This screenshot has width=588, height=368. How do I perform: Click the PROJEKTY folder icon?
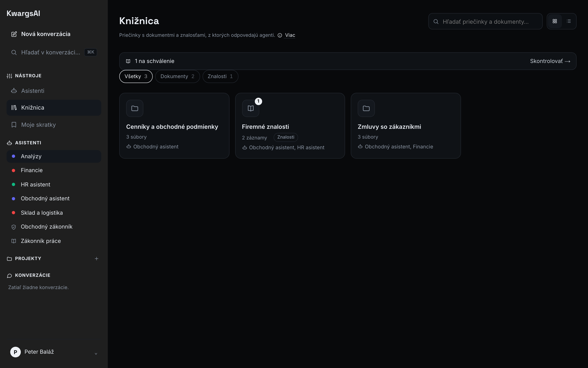(x=9, y=259)
